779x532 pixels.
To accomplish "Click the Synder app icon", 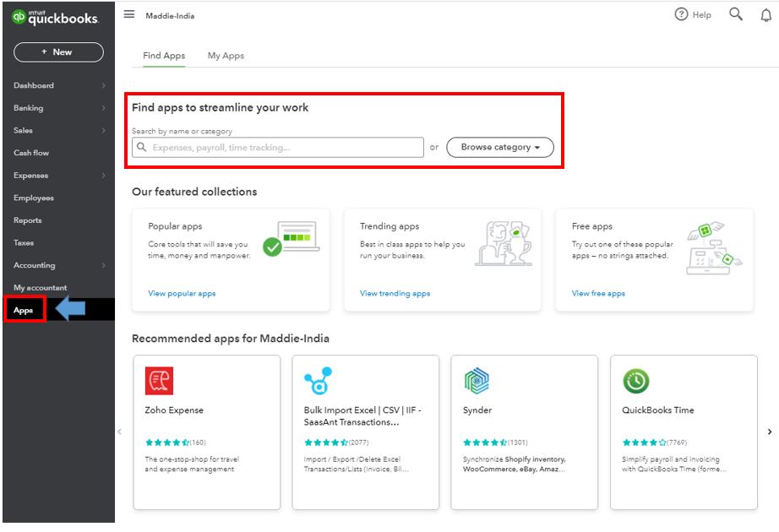I will [x=477, y=381].
